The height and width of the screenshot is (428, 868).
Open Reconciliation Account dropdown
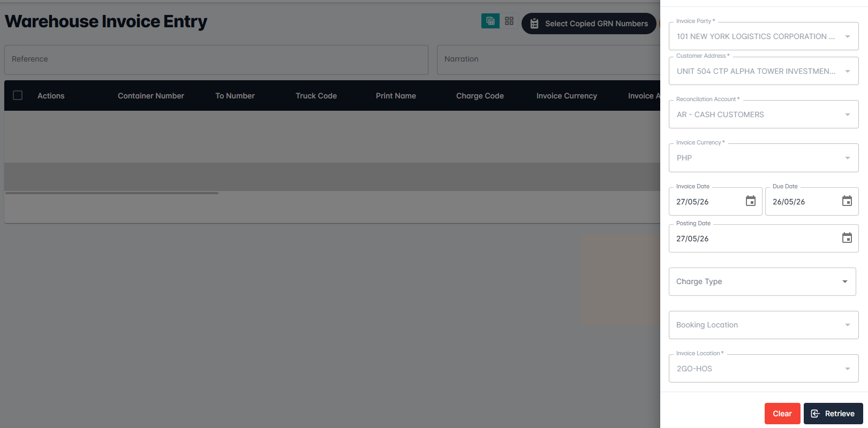click(764, 114)
